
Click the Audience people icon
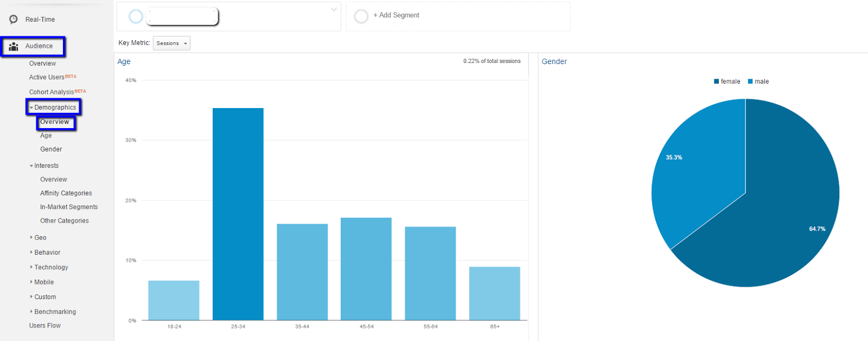click(14, 46)
